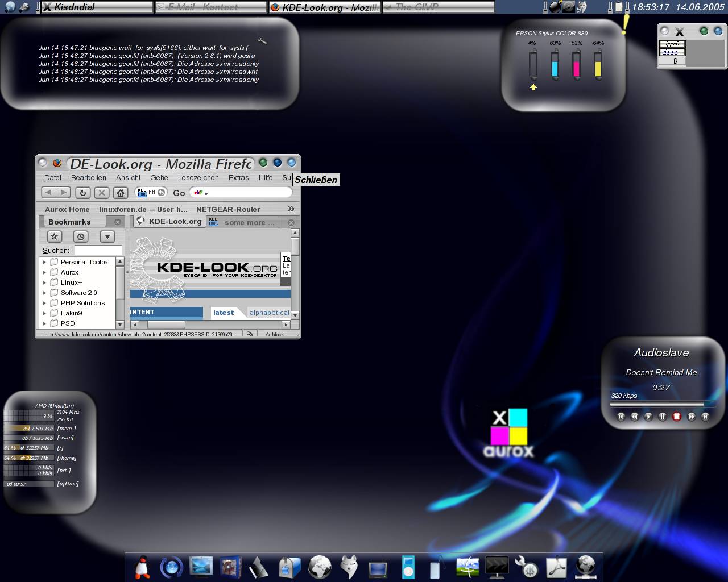Click the blue iPod icon in dock
The width and height of the screenshot is (728, 582).
[408, 567]
